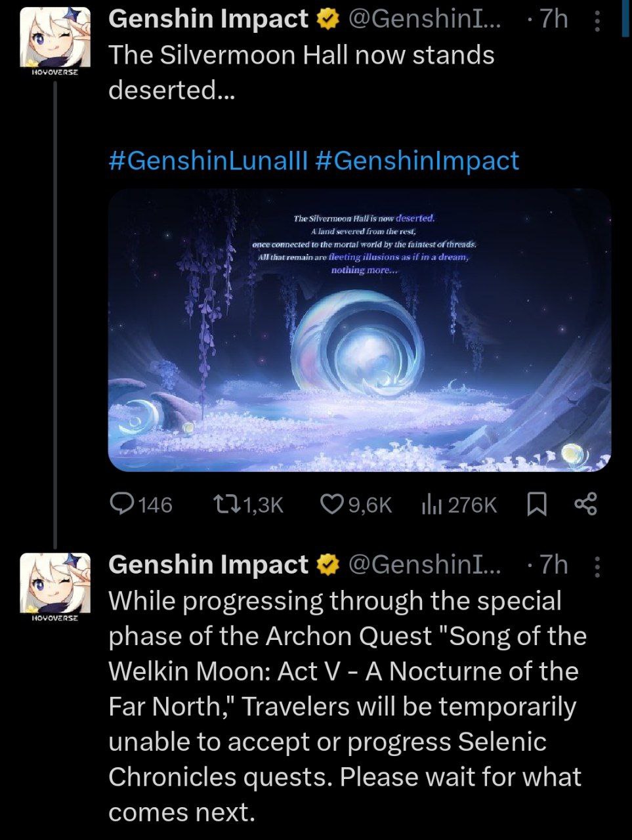This screenshot has height=840, width=632.
Task: Open the #GenshinLunaIII hashtag
Action: click(207, 161)
